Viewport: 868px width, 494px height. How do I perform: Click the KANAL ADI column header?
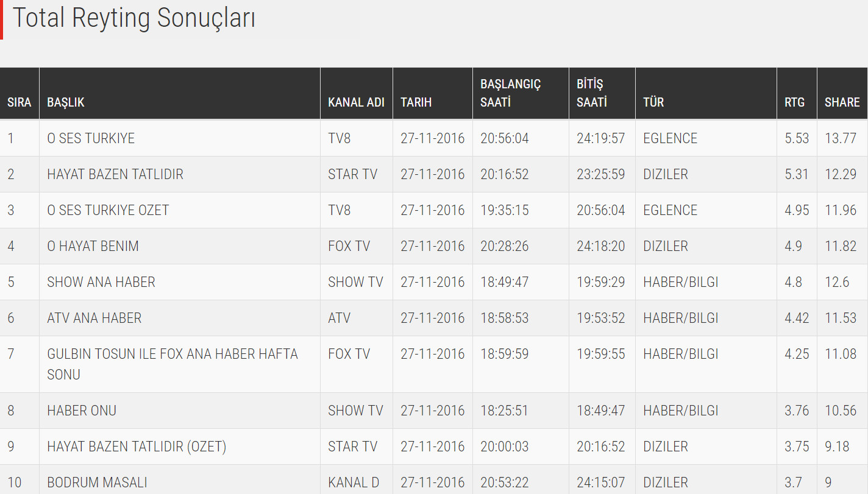click(x=356, y=102)
